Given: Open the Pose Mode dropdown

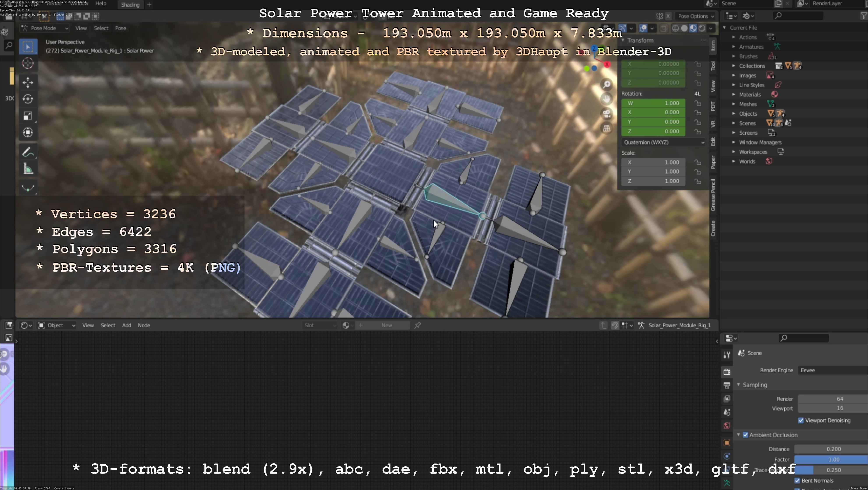Looking at the screenshot, I should tap(44, 28).
